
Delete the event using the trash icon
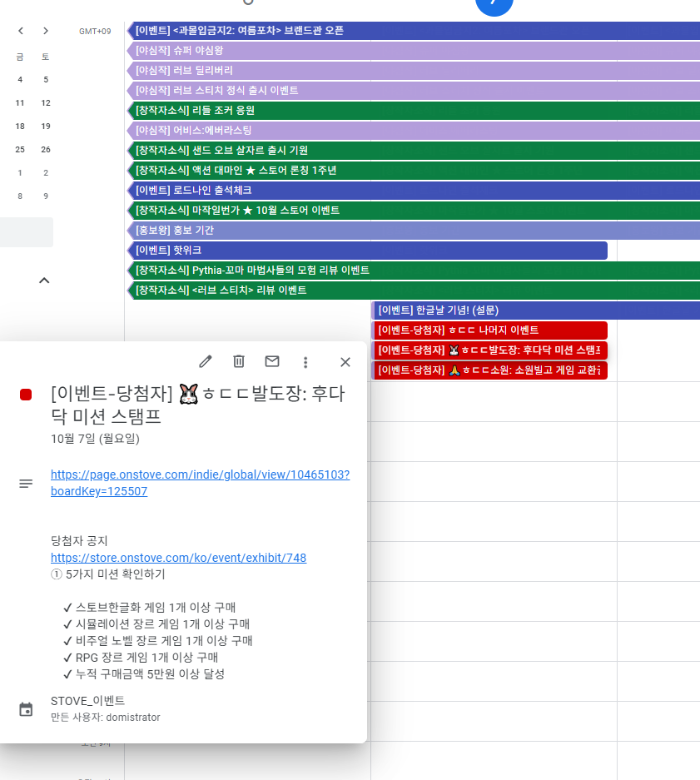click(239, 361)
